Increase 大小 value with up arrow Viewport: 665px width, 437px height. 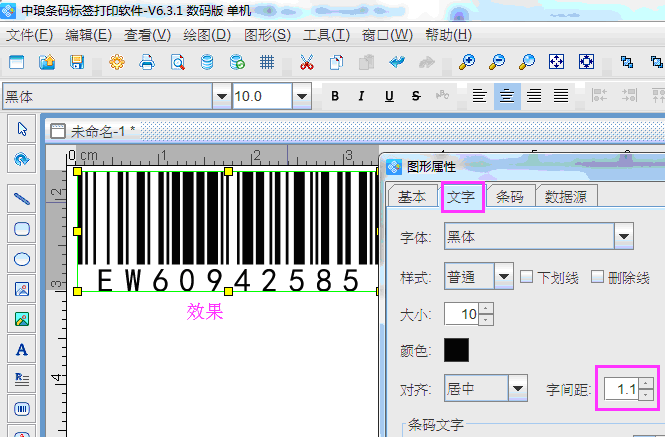(x=486, y=308)
